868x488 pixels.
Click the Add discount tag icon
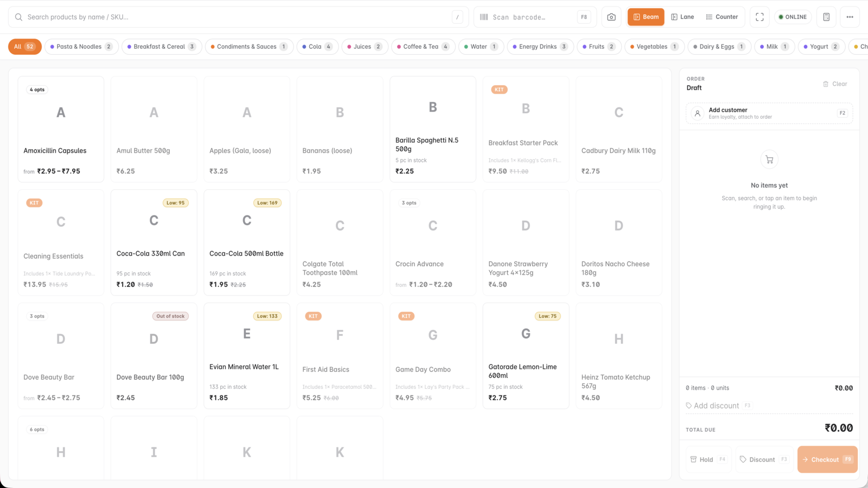coord(689,406)
